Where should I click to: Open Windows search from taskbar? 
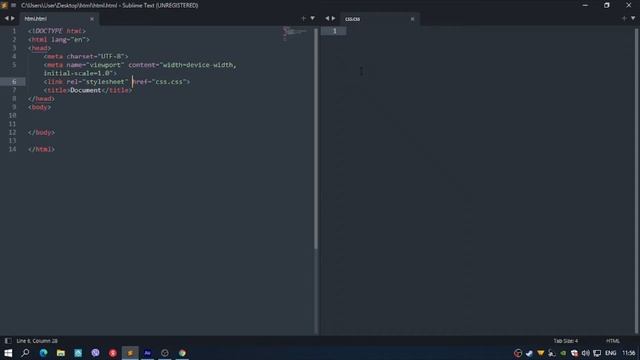pos(25,353)
